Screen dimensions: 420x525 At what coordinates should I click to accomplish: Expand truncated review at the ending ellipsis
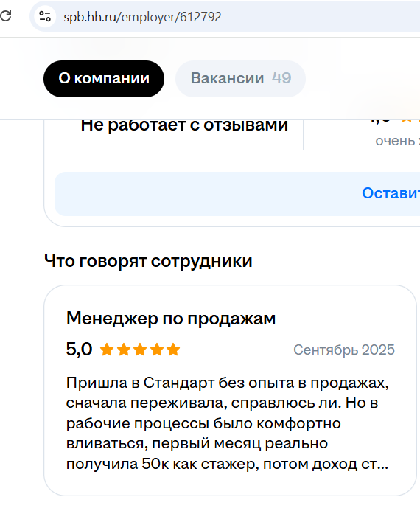383,465
